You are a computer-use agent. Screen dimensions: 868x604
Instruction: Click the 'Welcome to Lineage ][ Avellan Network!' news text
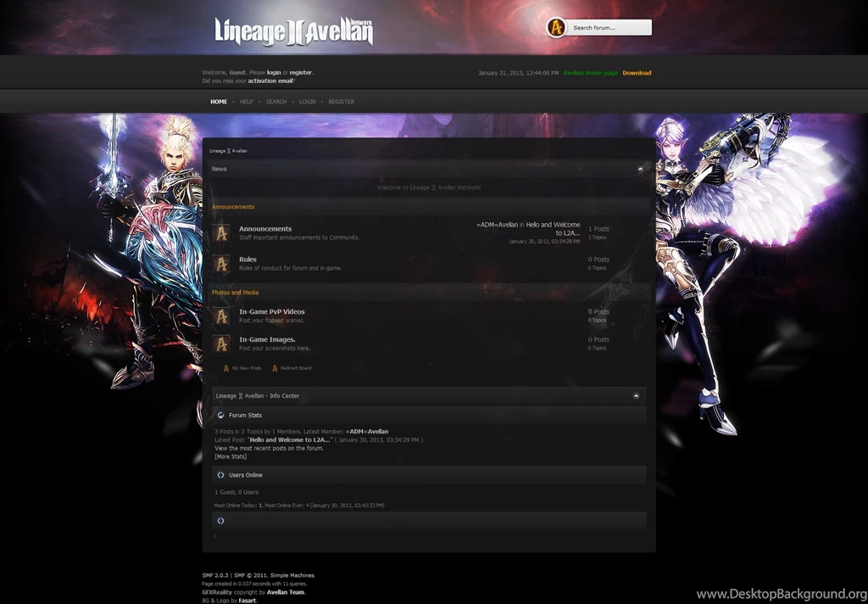tap(429, 187)
